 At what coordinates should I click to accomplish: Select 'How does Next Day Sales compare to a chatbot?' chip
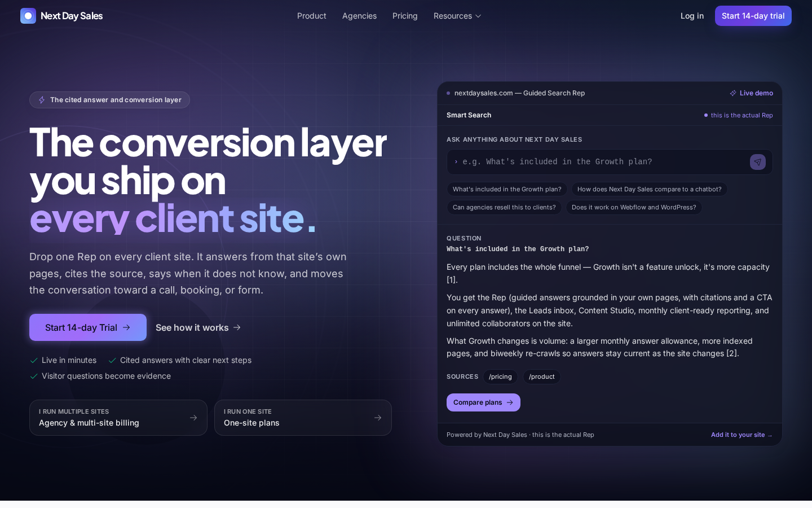point(650,189)
